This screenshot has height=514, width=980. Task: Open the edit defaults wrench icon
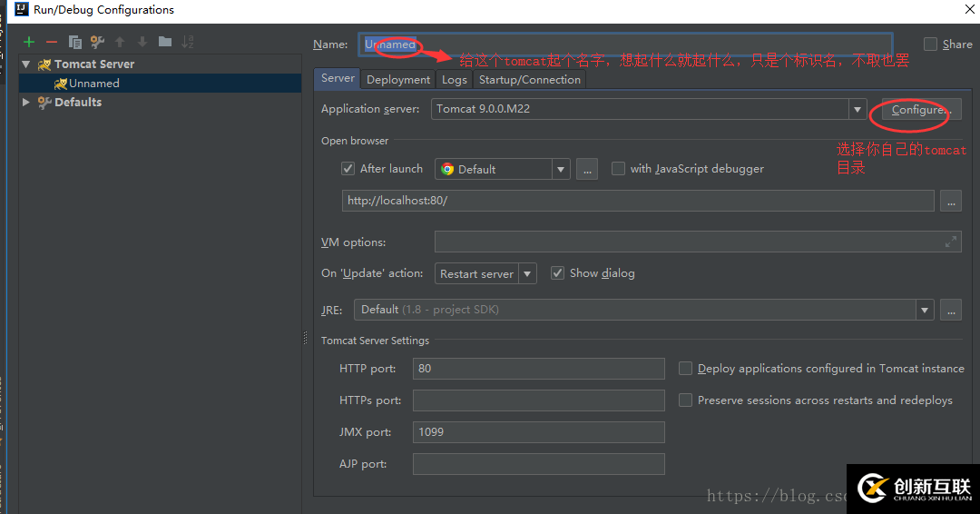point(97,42)
